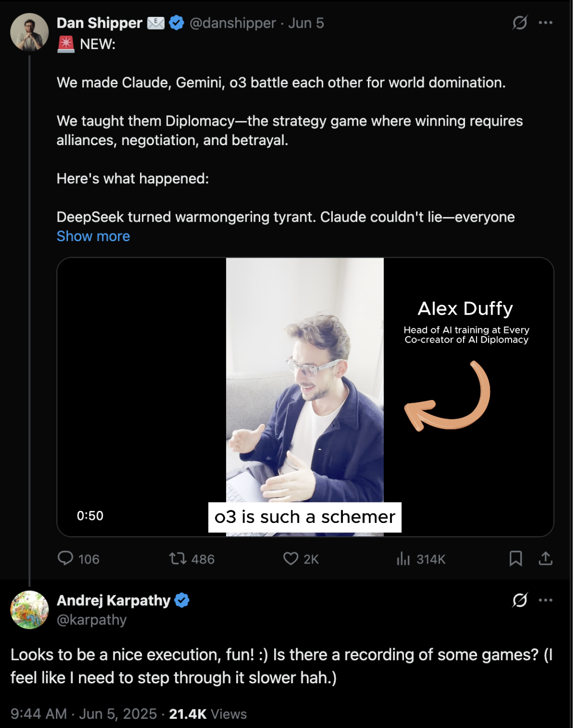
Task: Open the more options menu on Dan Shipper's tweet
Action: click(544, 22)
